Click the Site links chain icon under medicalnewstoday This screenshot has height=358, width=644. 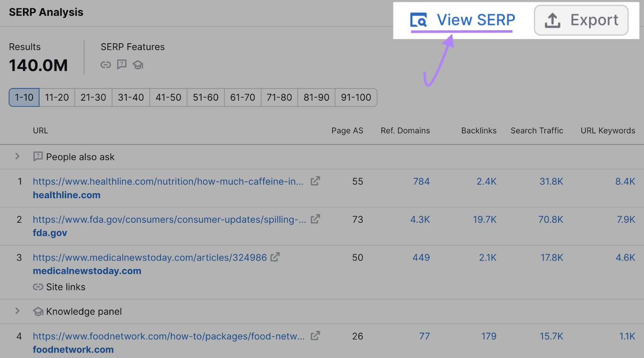coord(38,287)
